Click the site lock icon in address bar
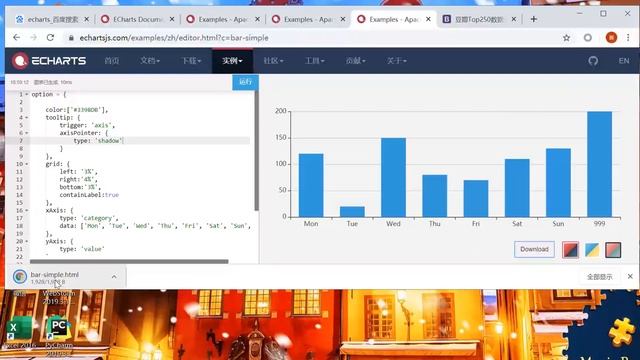The width and height of the screenshot is (640, 360). point(71,38)
